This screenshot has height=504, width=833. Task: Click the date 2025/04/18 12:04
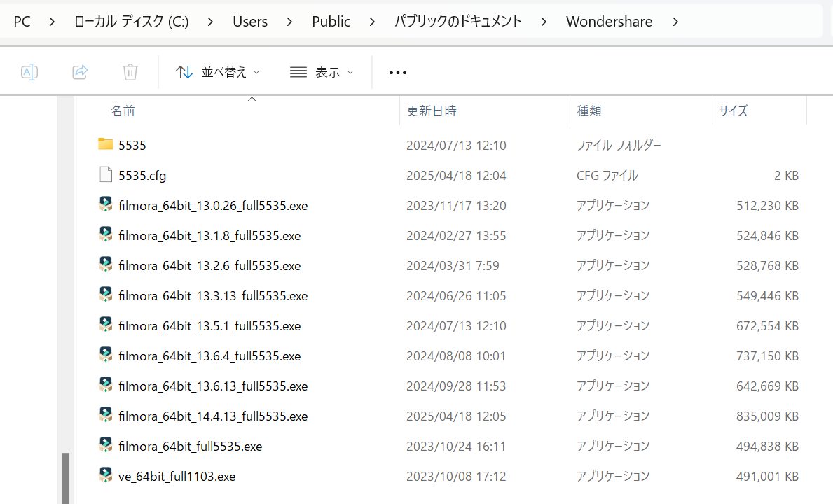pos(456,176)
